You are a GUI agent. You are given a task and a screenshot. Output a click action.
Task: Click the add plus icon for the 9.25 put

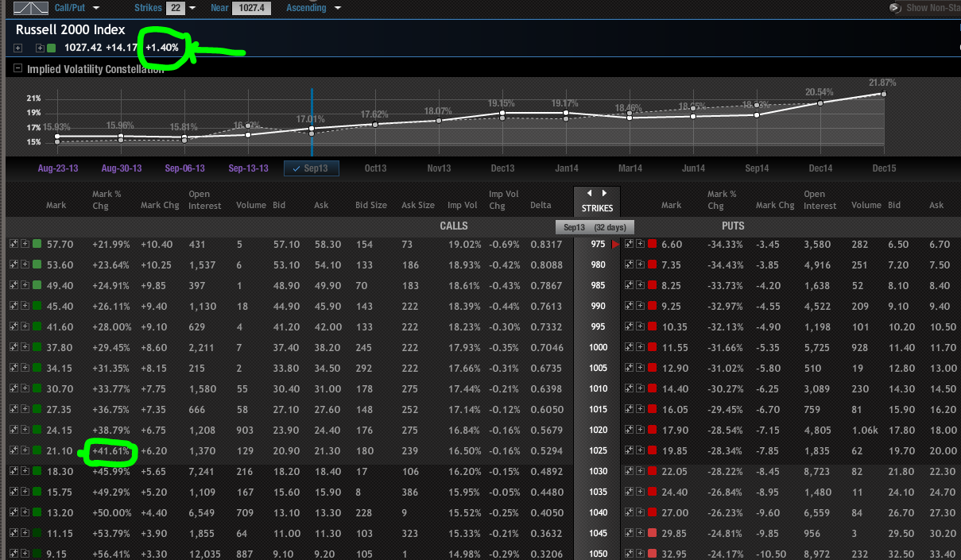click(x=640, y=306)
